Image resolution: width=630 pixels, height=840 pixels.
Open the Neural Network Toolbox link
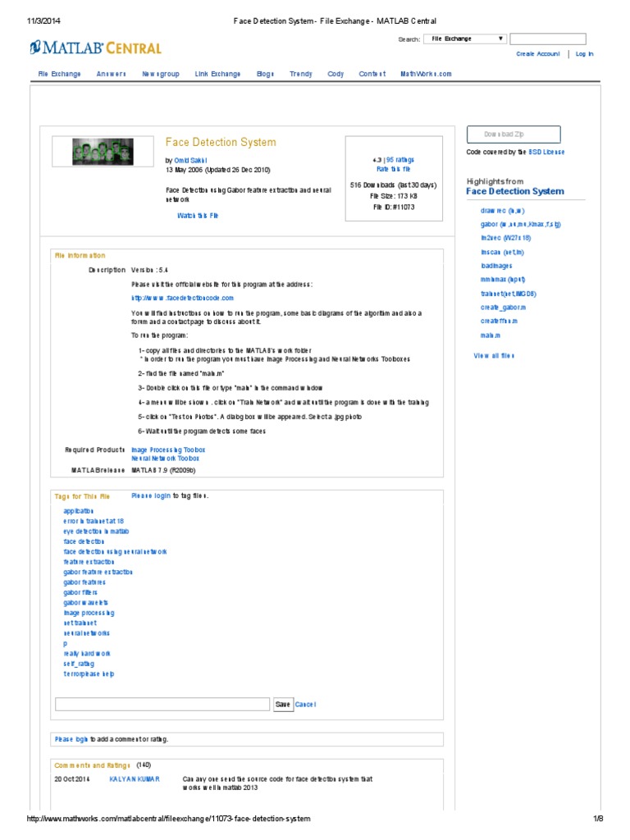[165, 459]
